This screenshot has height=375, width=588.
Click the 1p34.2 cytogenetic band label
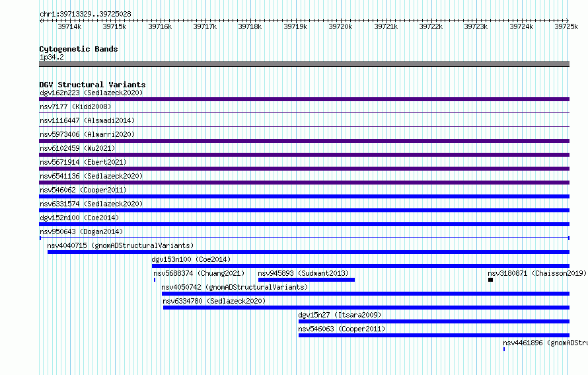coord(52,57)
